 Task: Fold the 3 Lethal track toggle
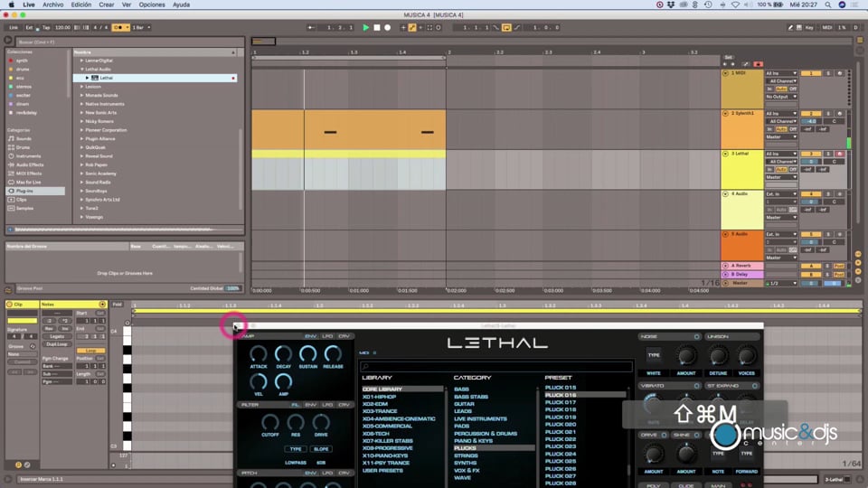[725, 154]
